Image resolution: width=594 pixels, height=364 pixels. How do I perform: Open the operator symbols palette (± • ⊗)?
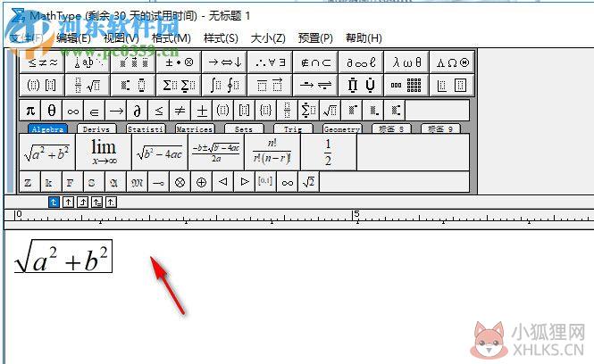pos(179,62)
